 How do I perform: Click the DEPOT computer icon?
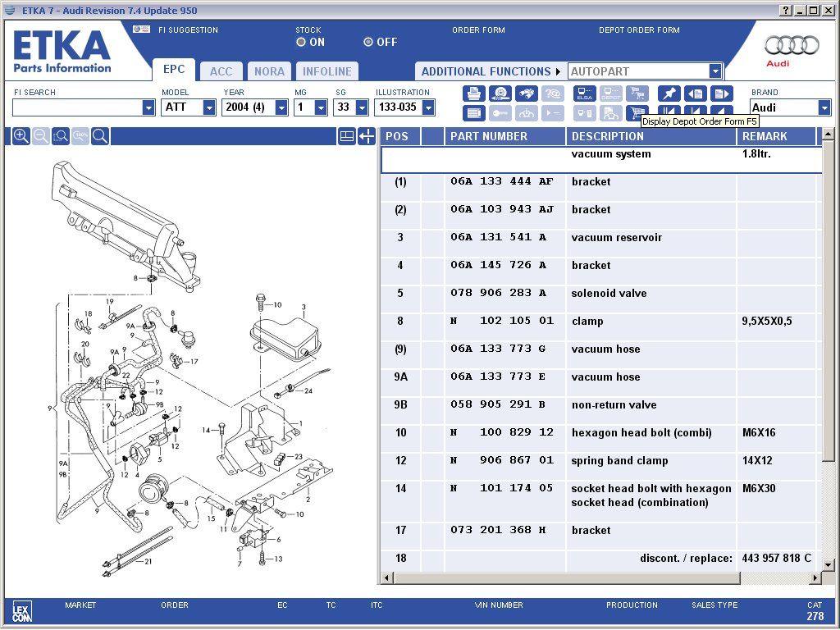[610, 94]
